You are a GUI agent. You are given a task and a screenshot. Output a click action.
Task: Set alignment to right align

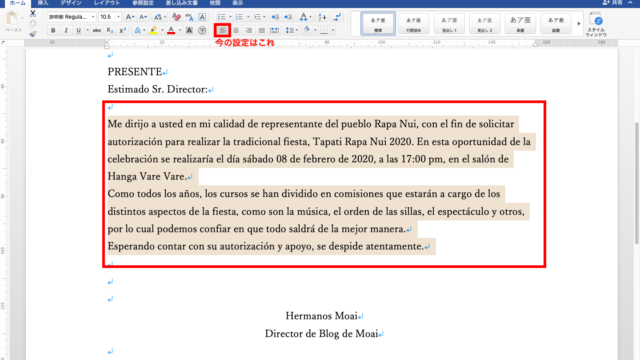point(249,30)
